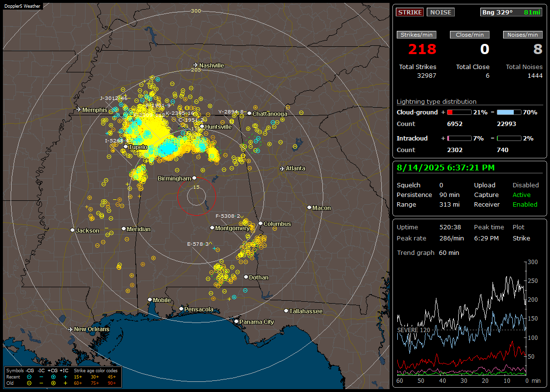Click the storm cell label E-578-3
This screenshot has width=550, height=392.
(x=198, y=244)
